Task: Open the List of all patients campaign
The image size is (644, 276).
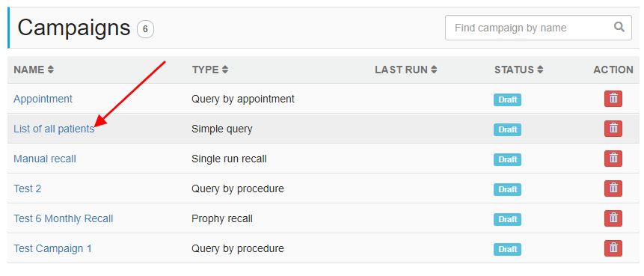Action: 54,129
